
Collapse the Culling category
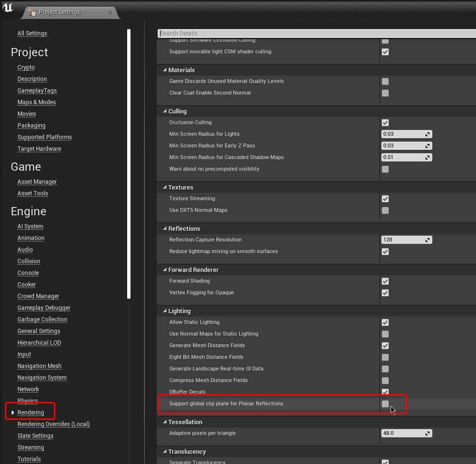pos(165,112)
